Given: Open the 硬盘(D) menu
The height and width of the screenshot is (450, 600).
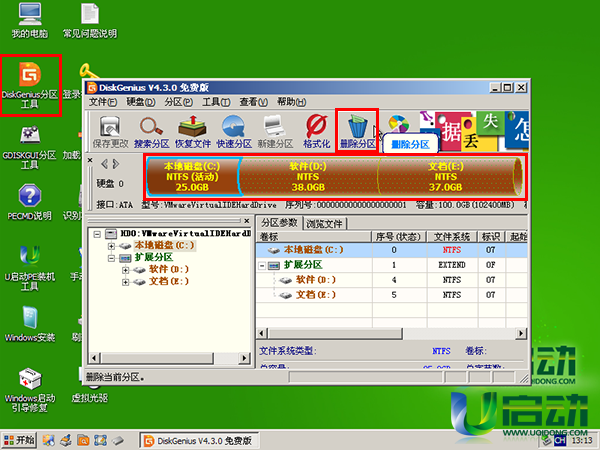Looking at the screenshot, I should tap(141, 102).
